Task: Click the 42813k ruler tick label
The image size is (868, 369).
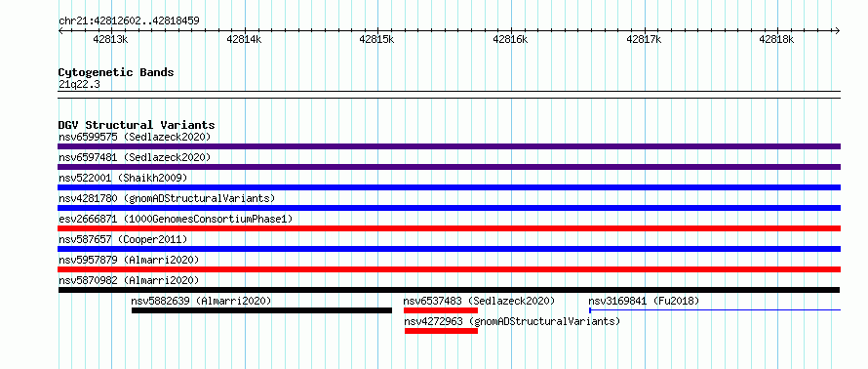Action: (111, 40)
